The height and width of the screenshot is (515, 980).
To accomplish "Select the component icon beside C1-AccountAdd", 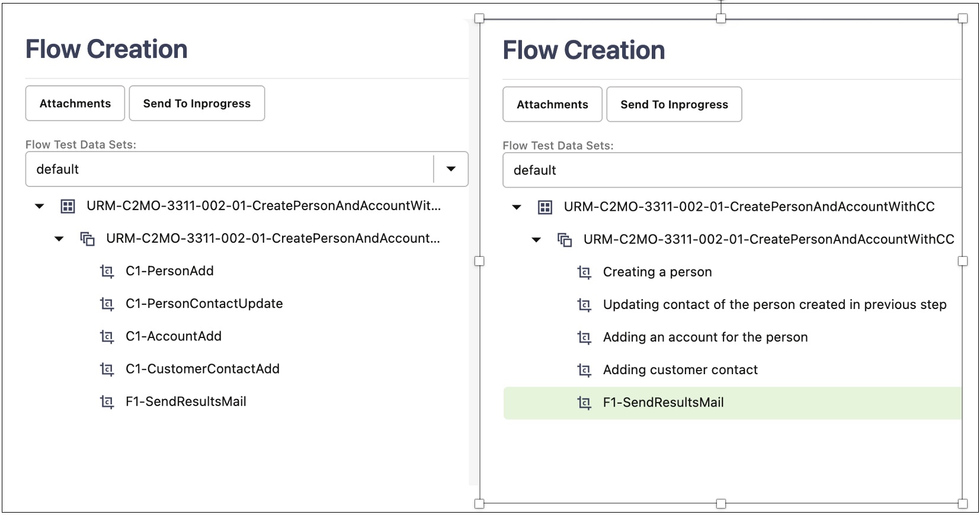I will 107,336.
